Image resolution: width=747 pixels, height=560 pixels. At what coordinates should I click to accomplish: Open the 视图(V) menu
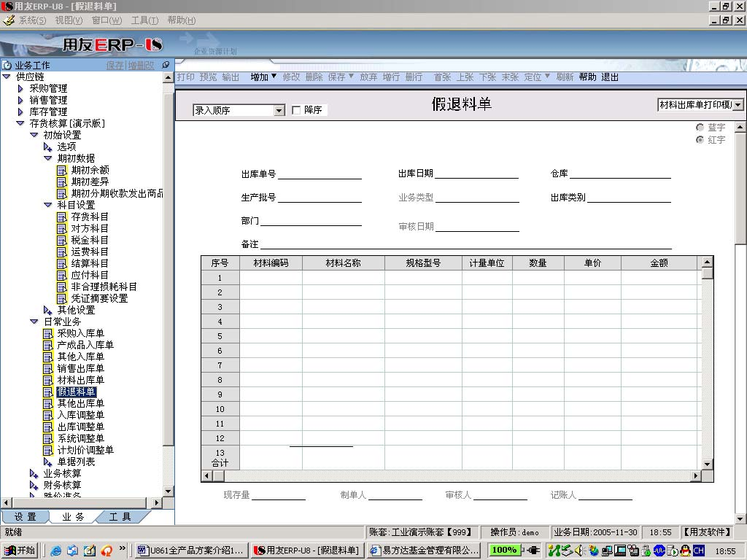69,20
